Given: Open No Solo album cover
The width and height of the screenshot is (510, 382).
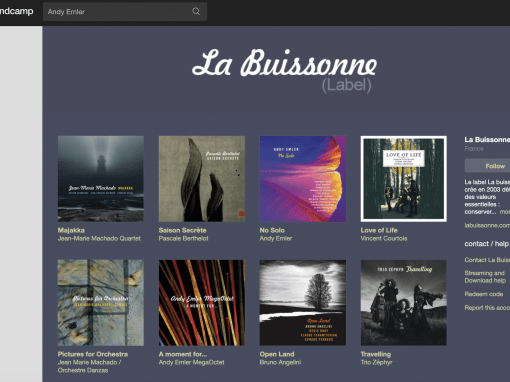Looking at the screenshot, I should click(303, 179).
